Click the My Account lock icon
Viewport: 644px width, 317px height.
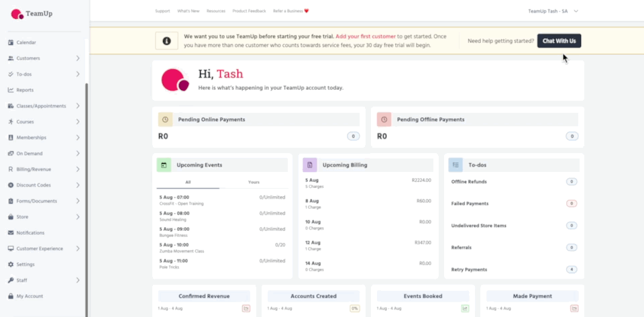click(11, 296)
